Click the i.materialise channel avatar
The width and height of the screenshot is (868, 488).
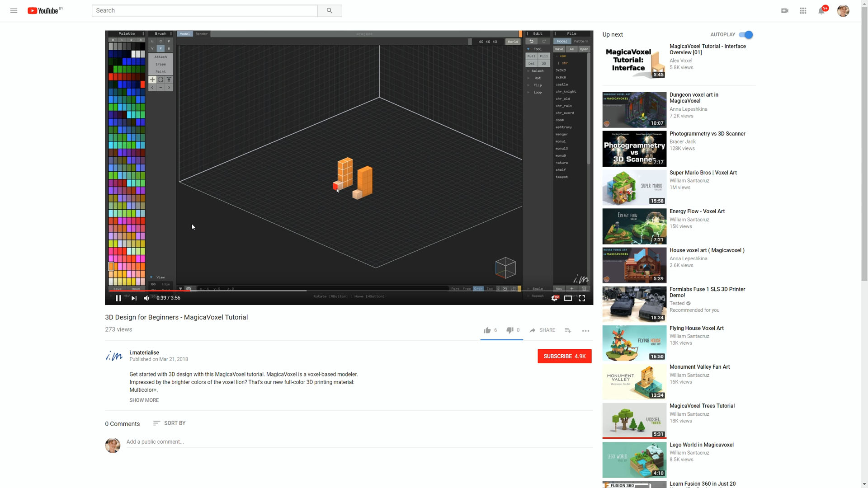pos(114,356)
